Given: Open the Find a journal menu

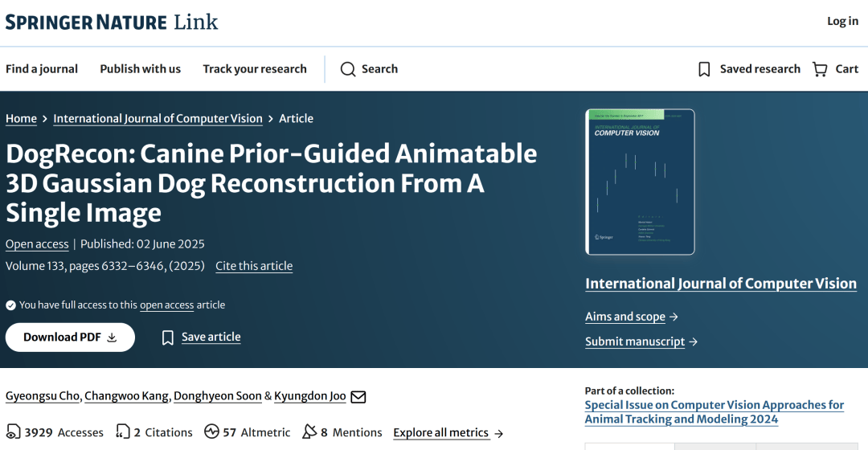Looking at the screenshot, I should coord(42,69).
